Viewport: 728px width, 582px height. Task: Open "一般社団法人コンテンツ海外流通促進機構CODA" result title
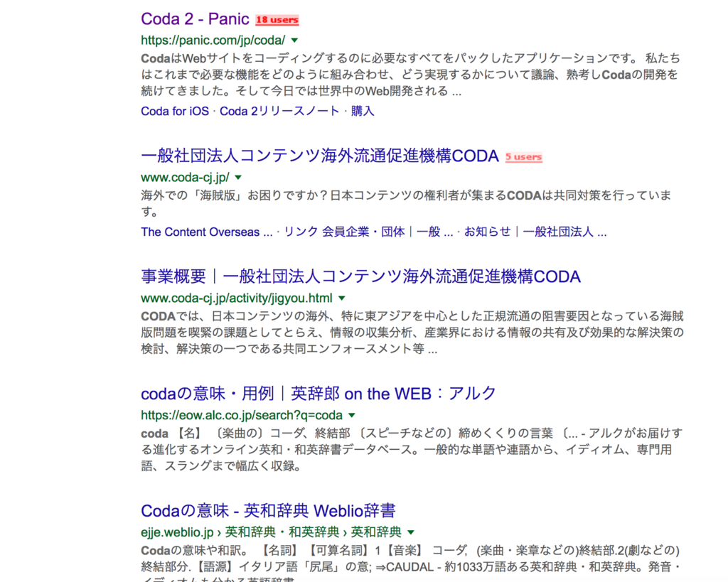(x=320, y=156)
